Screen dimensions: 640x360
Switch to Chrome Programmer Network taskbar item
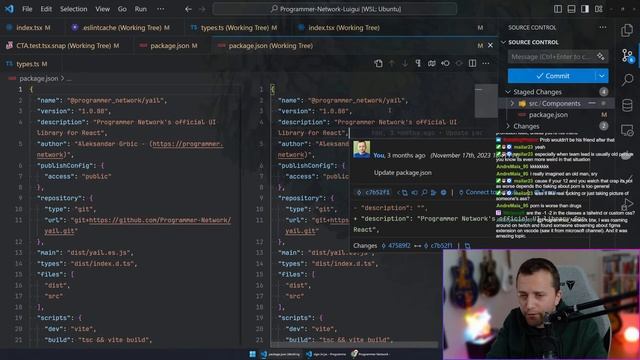pos(371,354)
